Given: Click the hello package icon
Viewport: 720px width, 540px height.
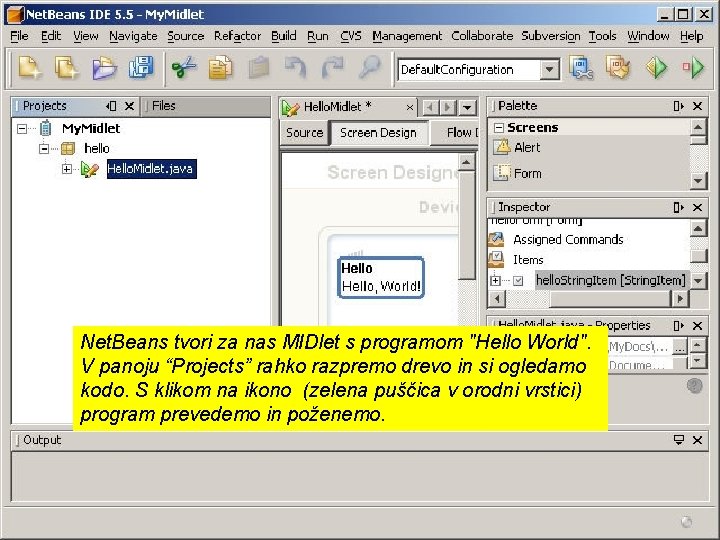Looking at the screenshot, I should (68, 148).
